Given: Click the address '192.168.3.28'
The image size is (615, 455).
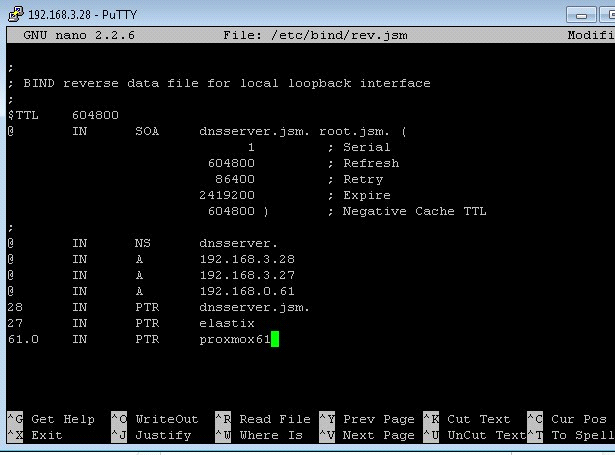Looking at the screenshot, I should coord(247,259).
